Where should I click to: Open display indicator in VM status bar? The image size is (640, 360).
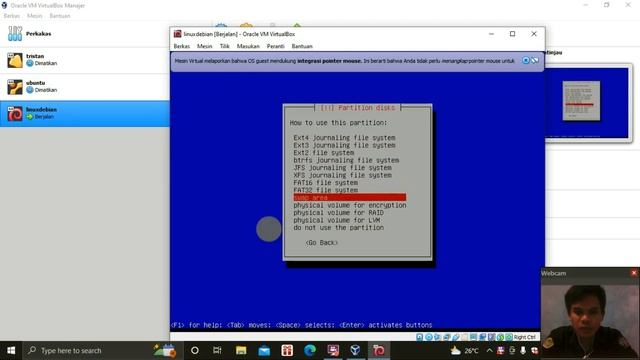[x=473, y=337]
